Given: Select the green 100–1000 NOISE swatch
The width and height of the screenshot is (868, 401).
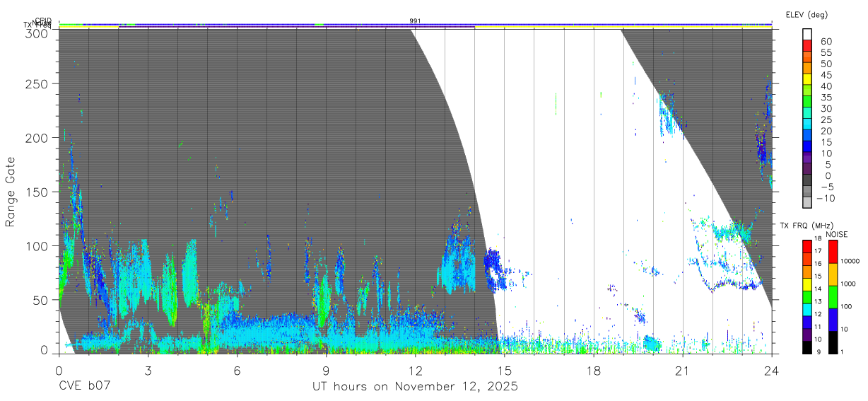Looking at the screenshot, I should pos(833,297).
